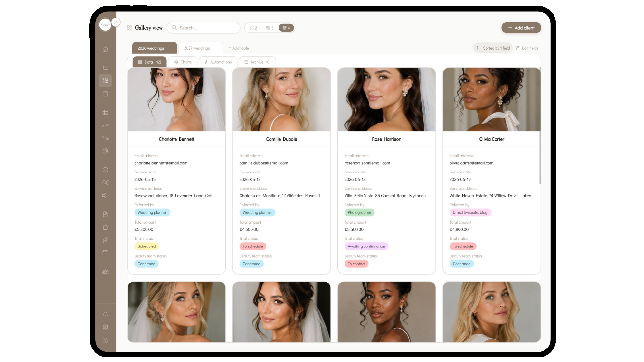
Task: Click the €5,500.00 total amount
Action: [x=354, y=230]
